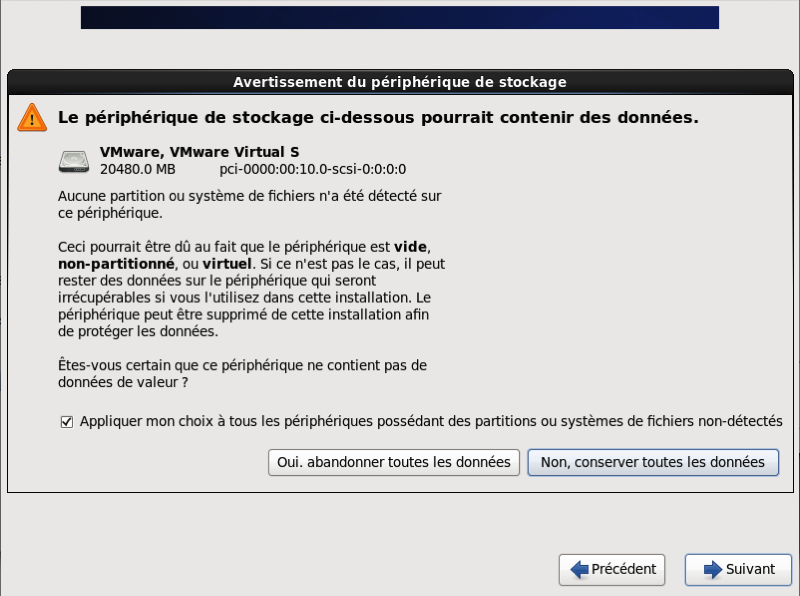Go back with the Précédent button
This screenshot has height=596, width=800.
pos(612,569)
